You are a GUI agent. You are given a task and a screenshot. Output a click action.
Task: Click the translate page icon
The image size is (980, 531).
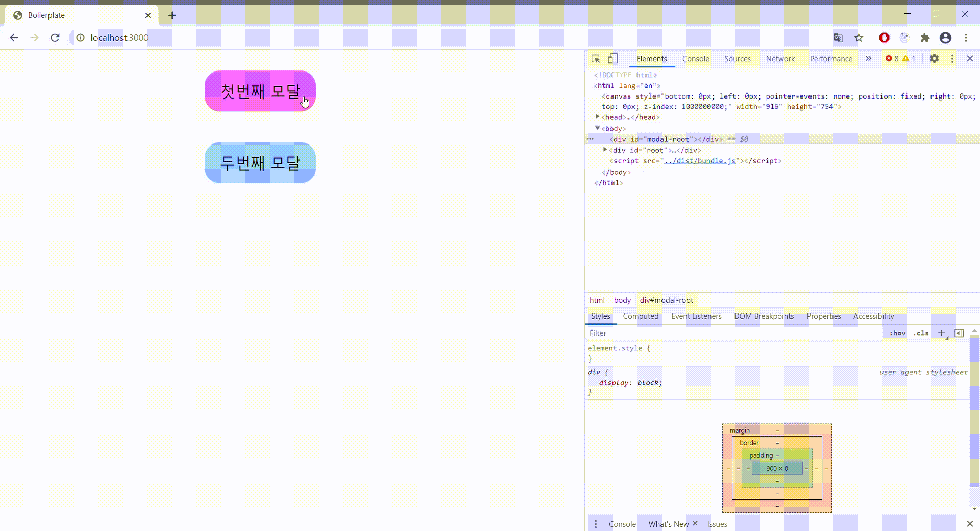[838, 38]
